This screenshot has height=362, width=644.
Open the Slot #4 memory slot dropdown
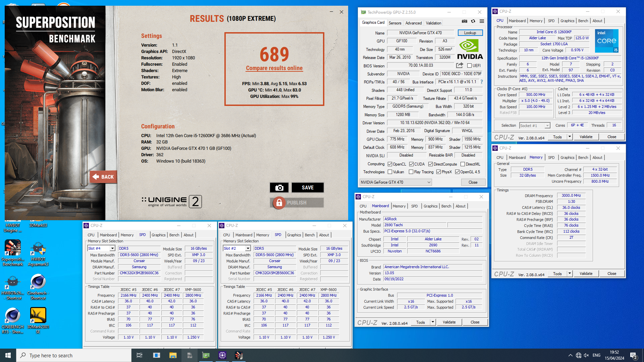pos(112,248)
